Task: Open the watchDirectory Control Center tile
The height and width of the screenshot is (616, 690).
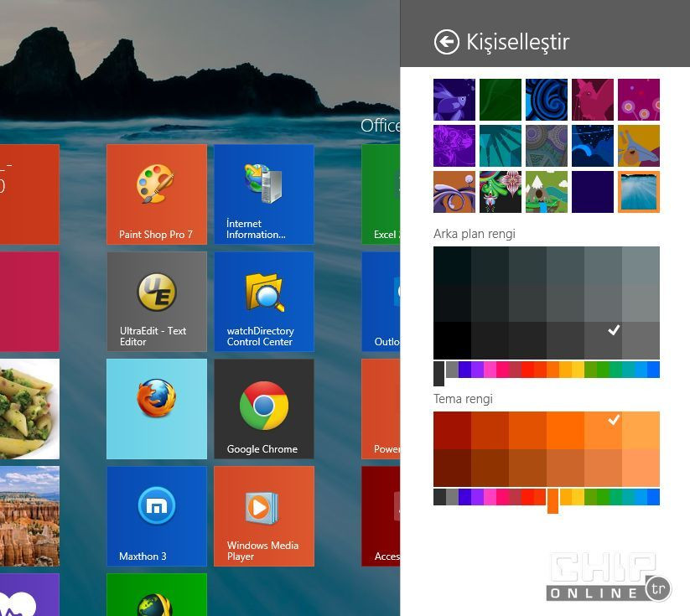Action: point(264,302)
